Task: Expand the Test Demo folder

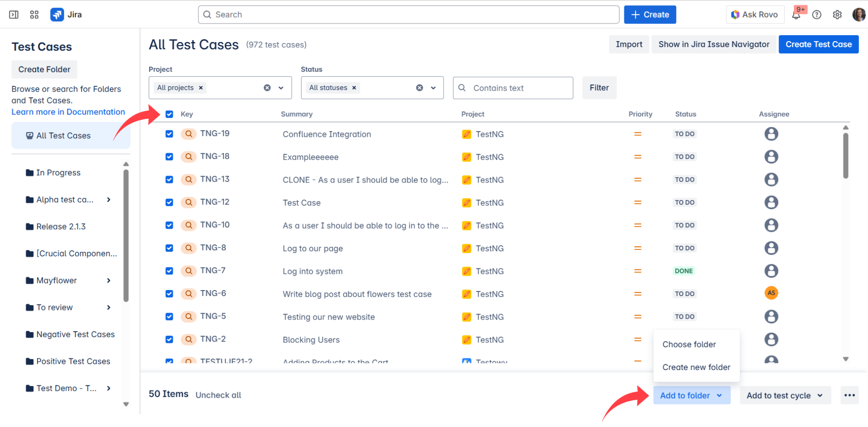Action: tap(108, 388)
